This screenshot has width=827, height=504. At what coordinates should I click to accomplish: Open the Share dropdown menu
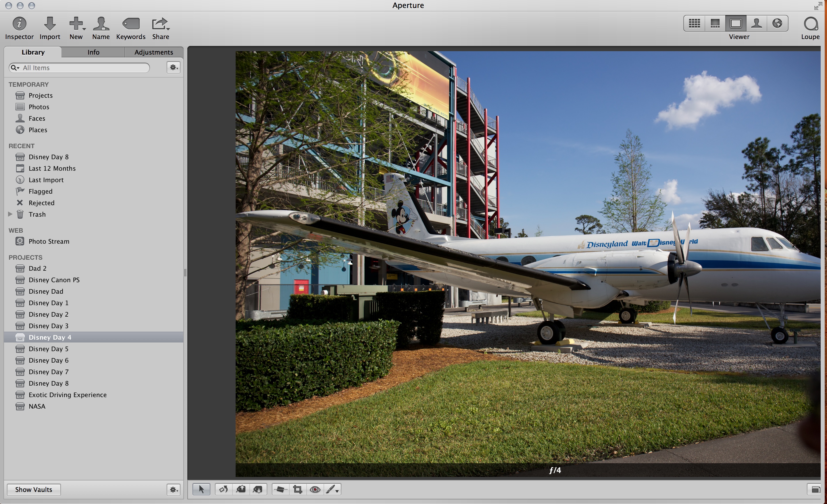tap(160, 24)
